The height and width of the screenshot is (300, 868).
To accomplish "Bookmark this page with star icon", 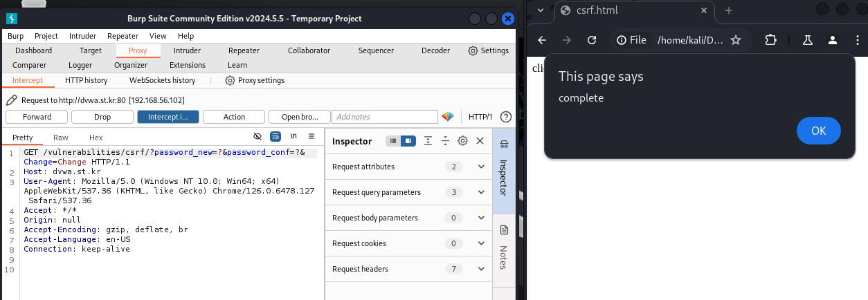I will pos(736,40).
